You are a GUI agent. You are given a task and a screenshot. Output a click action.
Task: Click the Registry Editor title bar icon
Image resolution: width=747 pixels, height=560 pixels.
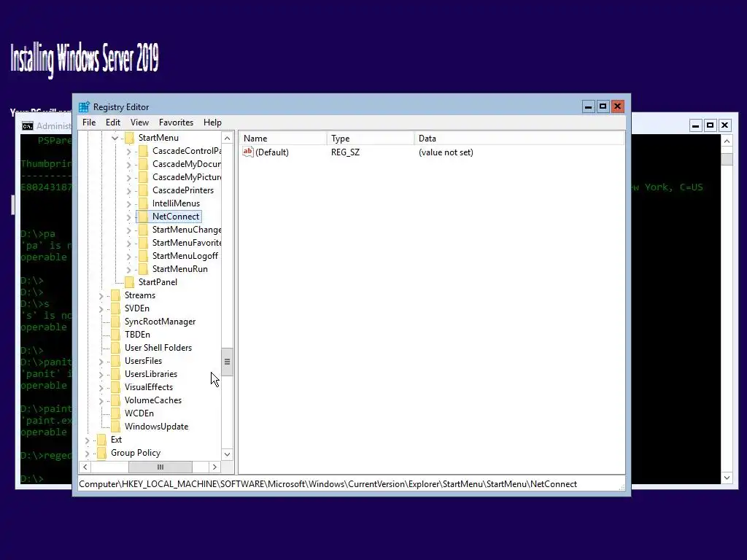click(84, 106)
